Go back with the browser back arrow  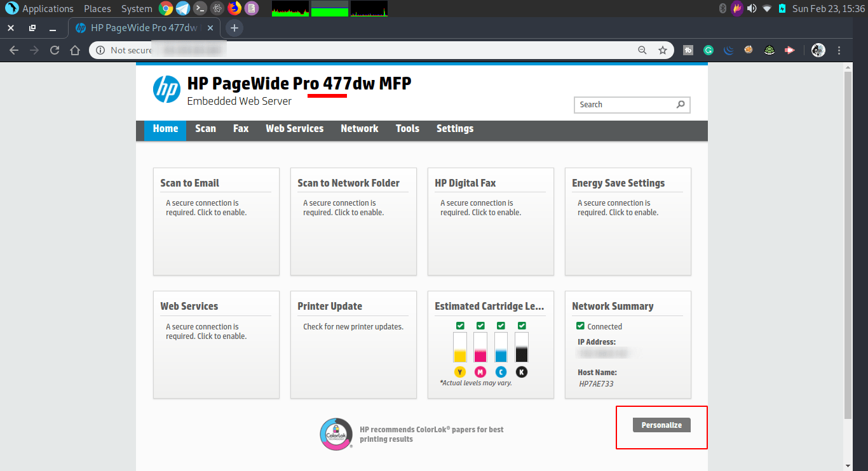(x=14, y=50)
